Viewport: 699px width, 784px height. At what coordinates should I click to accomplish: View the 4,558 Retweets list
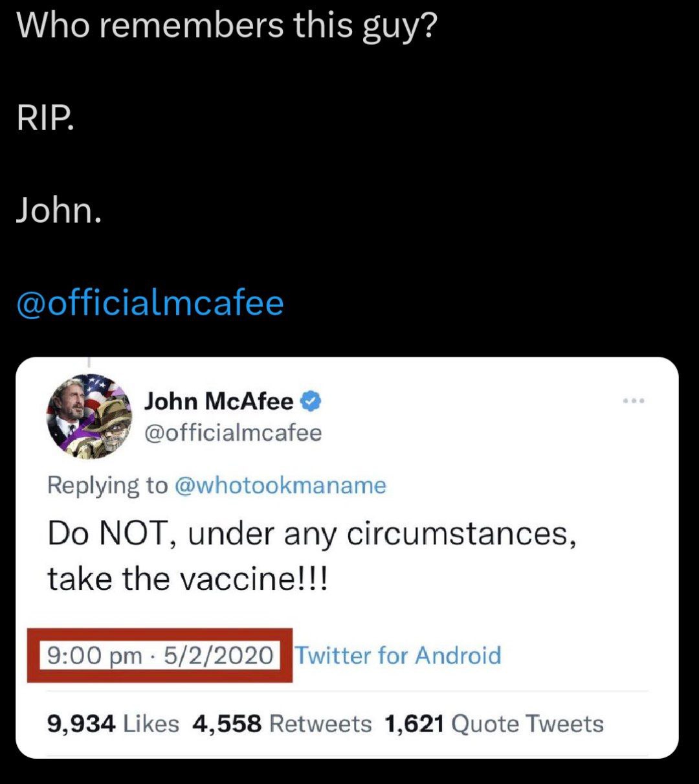[282, 723]
